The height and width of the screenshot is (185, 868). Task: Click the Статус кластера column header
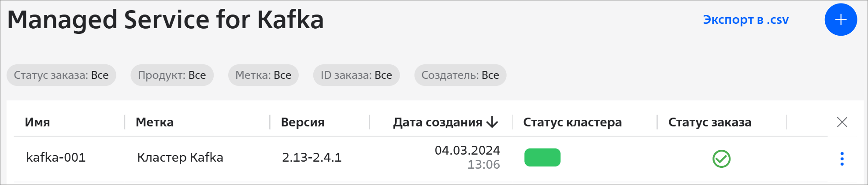point(572,122)
